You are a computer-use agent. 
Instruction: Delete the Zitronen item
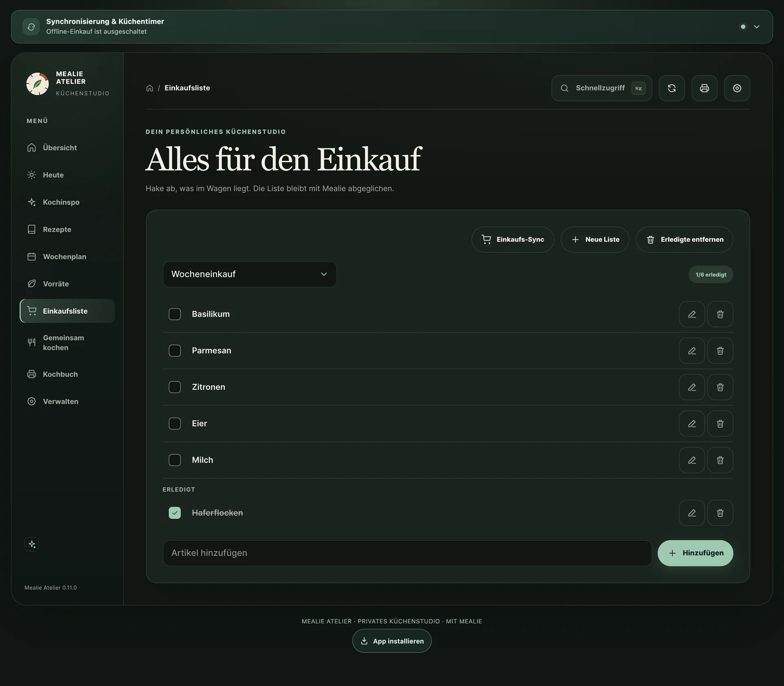720,387
